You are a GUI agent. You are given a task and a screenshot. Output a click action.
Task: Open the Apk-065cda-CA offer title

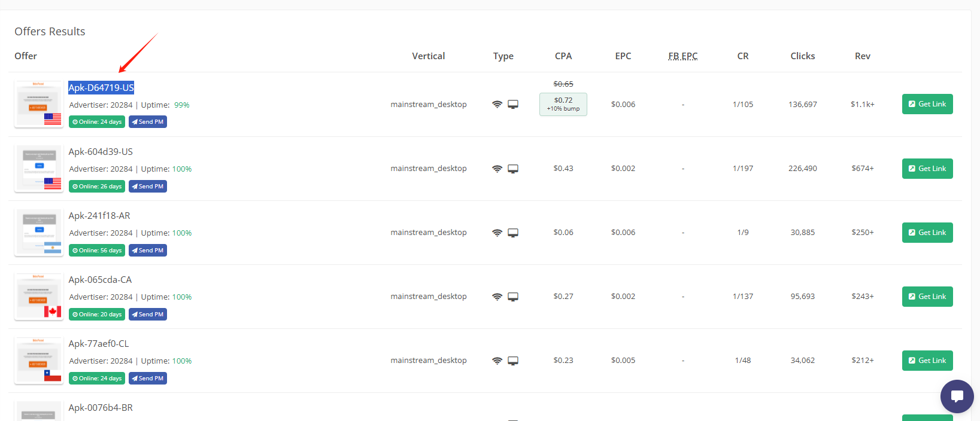(100, 280)
